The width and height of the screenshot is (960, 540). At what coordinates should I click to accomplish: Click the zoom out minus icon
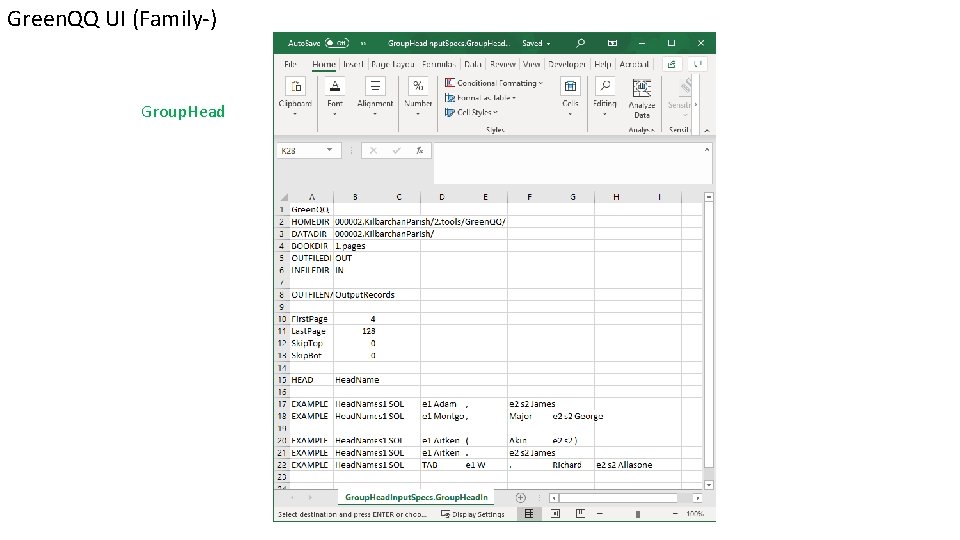pyautogui.click(x=600, y=514)
